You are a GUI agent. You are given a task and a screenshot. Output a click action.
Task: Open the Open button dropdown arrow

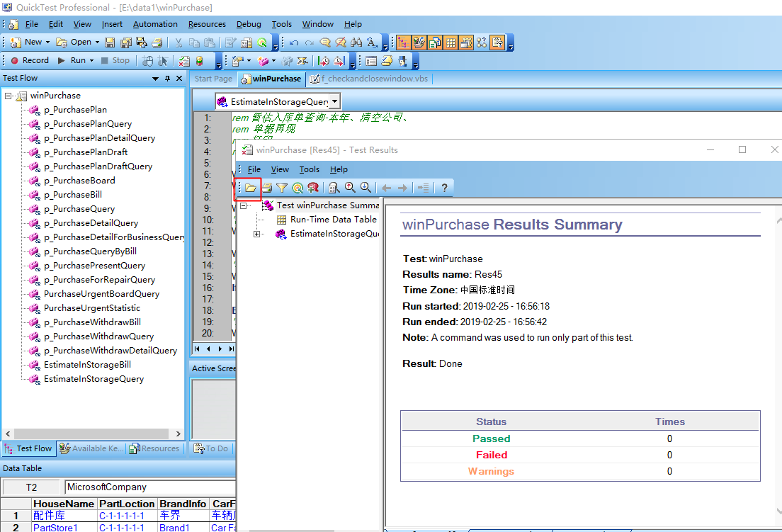[97, 43]
